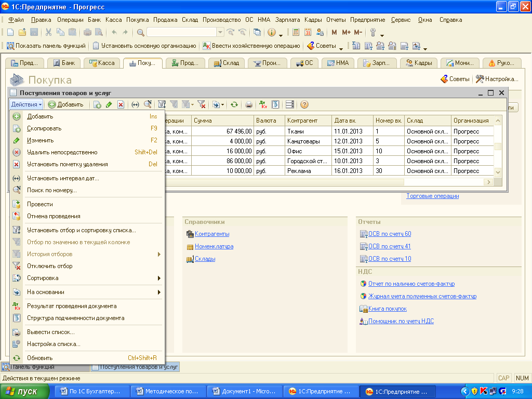
Task: Click the refresh list toolbar icon
Action: pyautogui.click(x=234, y=104)
